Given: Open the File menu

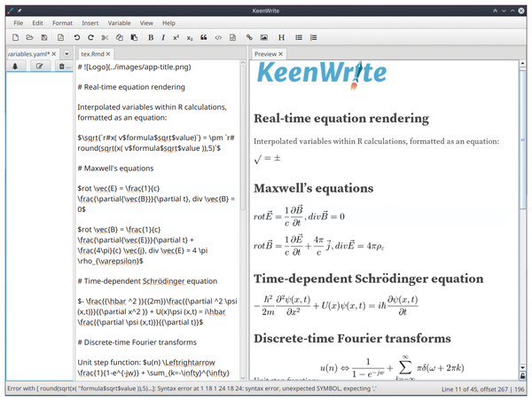Looking at the screenshot, I should tap(19, 23).
